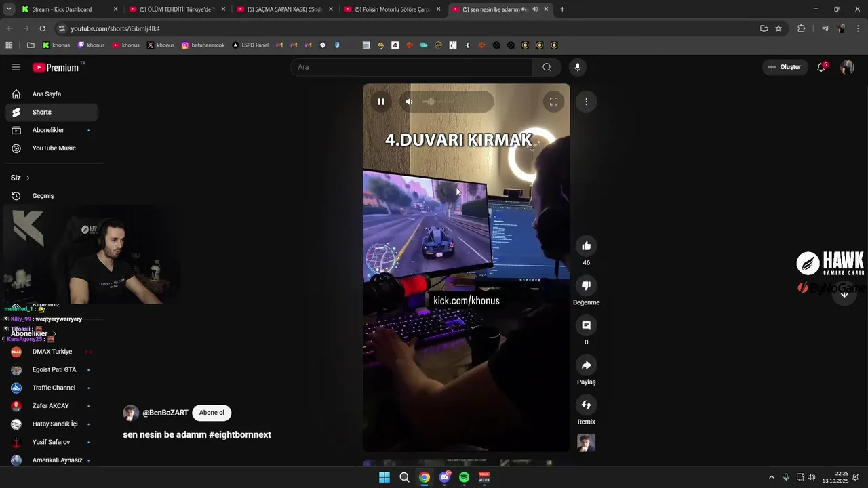The image size is (868, 488).
Task: Open the Shorts sound thumbnail
Action: point(587,443)
